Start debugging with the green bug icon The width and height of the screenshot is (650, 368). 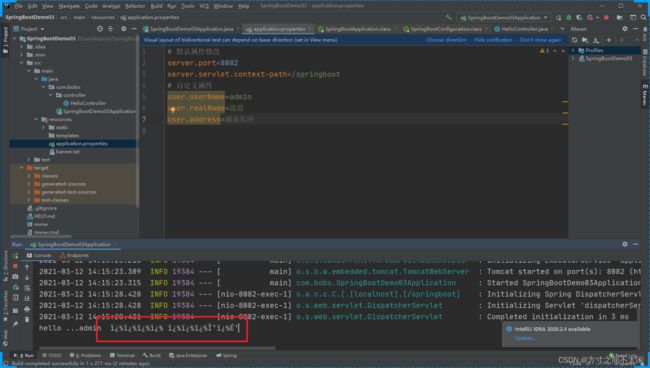pyautogui.click(x=569, y=17)
